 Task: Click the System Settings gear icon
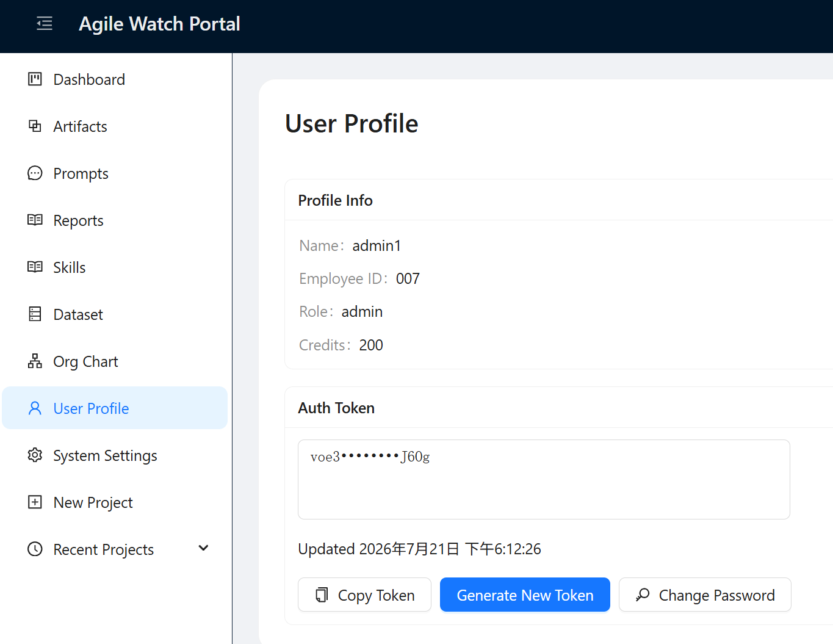tap(35, 455)
